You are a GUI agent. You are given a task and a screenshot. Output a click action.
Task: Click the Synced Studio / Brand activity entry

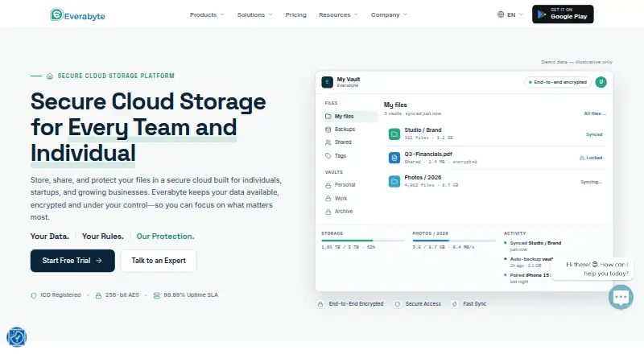tap(533, 246)
